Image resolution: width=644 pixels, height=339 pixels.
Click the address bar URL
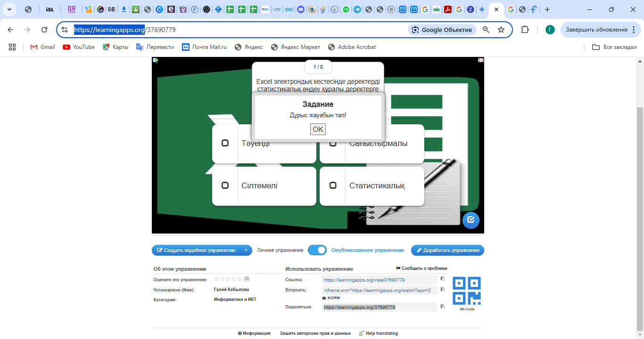(x=125, y=30)
